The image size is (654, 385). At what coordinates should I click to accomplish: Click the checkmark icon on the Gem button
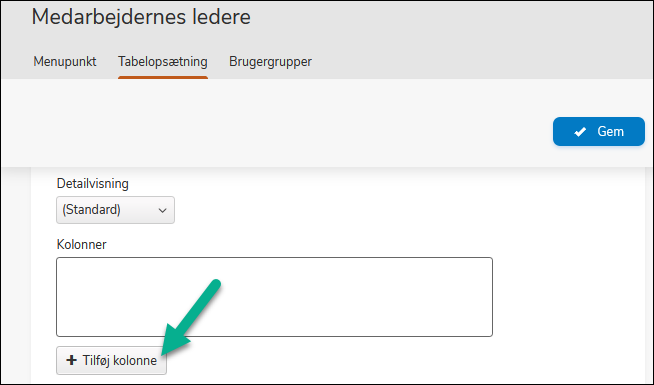coord(580,132)
